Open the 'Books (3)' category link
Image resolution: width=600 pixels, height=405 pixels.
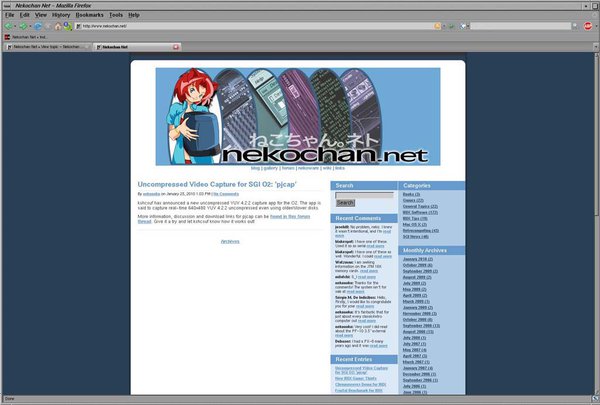[x=411, y=194]
